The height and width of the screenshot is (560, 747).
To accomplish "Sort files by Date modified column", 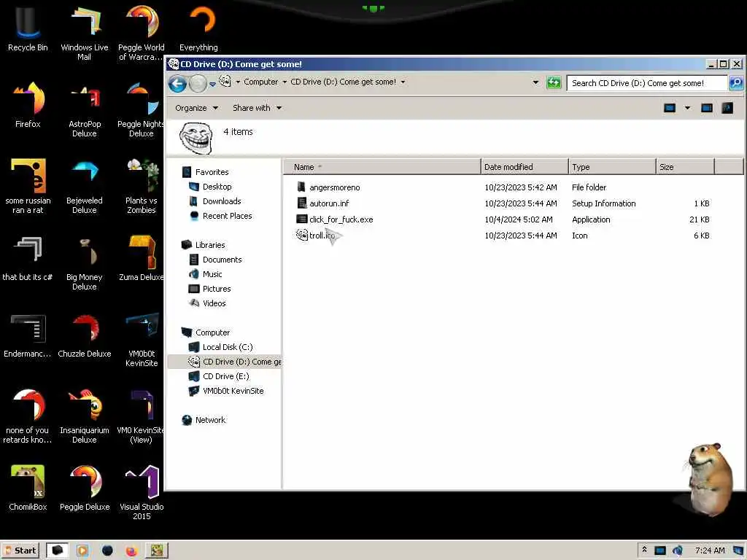I will [525, 167].
